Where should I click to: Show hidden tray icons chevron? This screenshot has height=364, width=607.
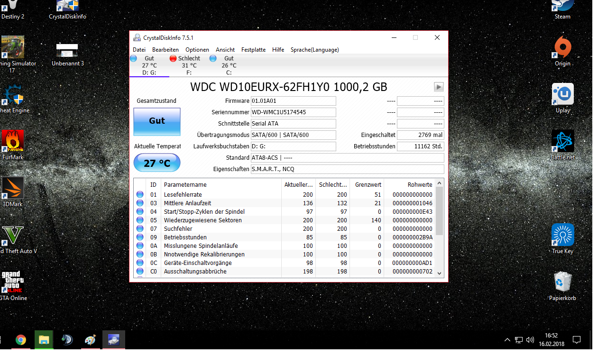pyautogui.click(x=507, y=340)
